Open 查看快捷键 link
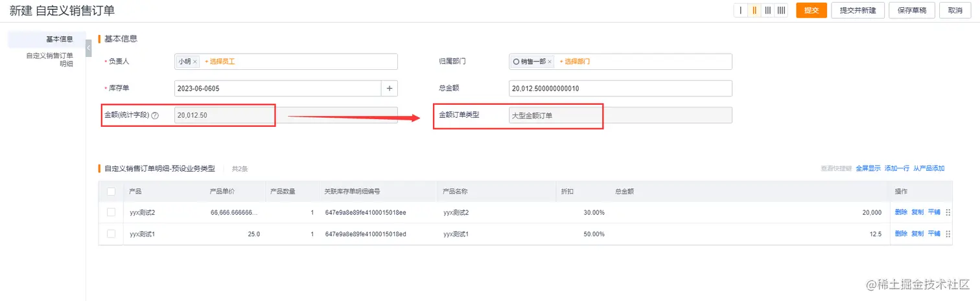 point(836,168)
